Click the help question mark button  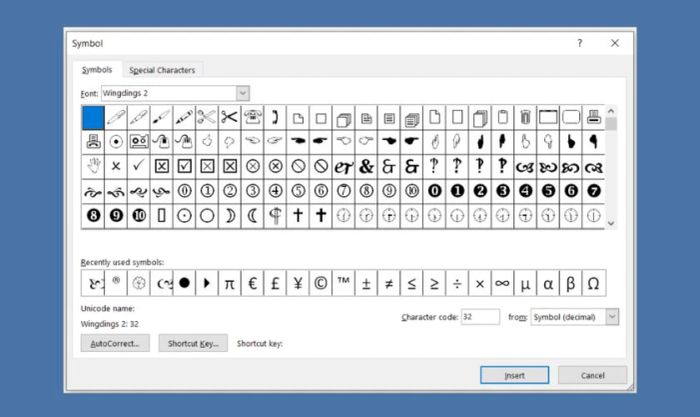[579, 43]
